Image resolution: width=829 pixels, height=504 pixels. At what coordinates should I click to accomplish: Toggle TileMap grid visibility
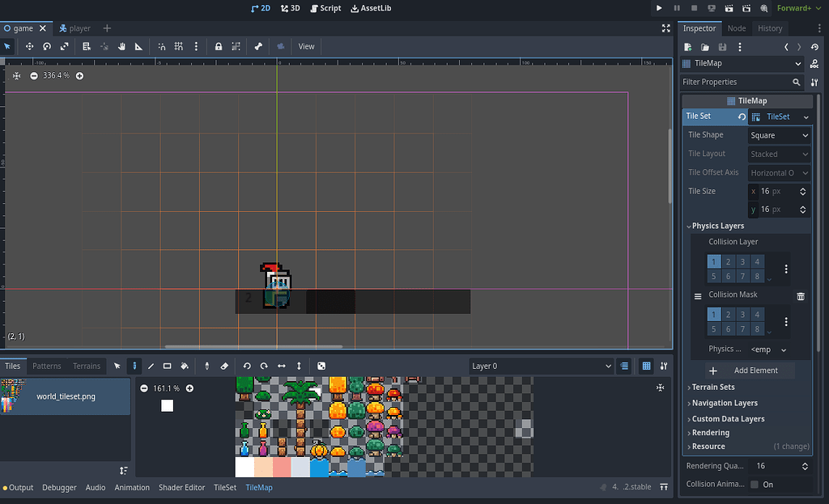pyautogui.click(x=646, y=366)
